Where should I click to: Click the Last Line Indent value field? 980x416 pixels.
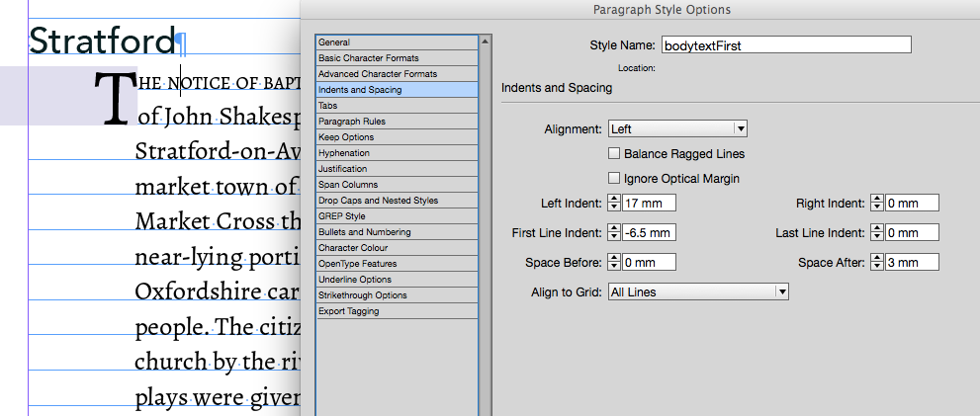(x=912, y=233)
